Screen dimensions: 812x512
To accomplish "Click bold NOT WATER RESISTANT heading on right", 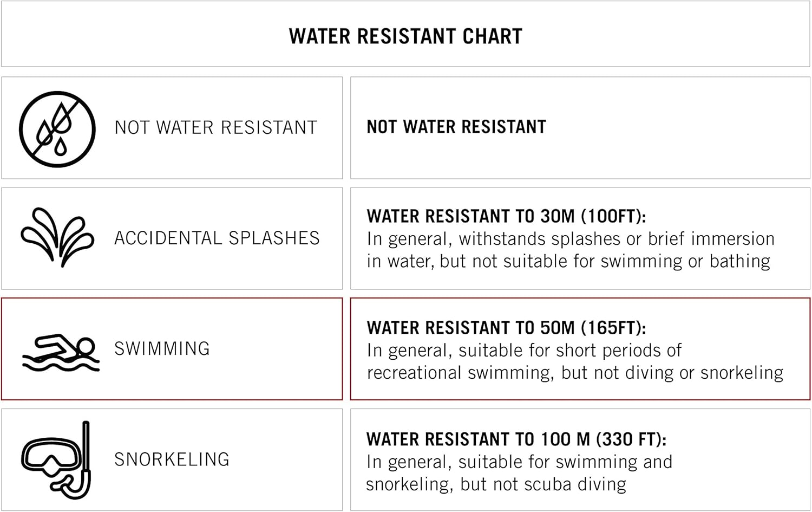I will (456, 127).
